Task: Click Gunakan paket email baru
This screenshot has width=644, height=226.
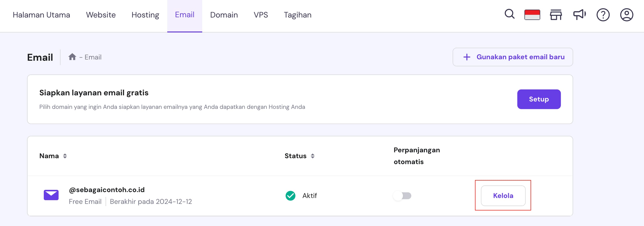Action: coord(513,57)
